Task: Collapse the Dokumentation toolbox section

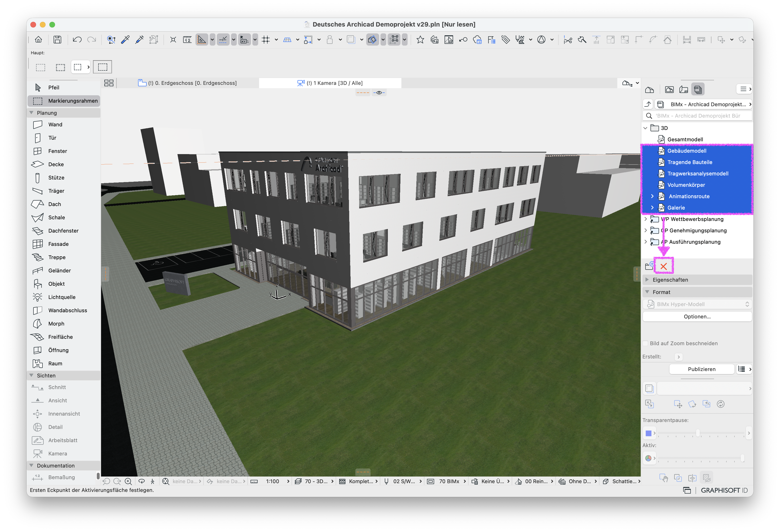Action: click(32, 465)
